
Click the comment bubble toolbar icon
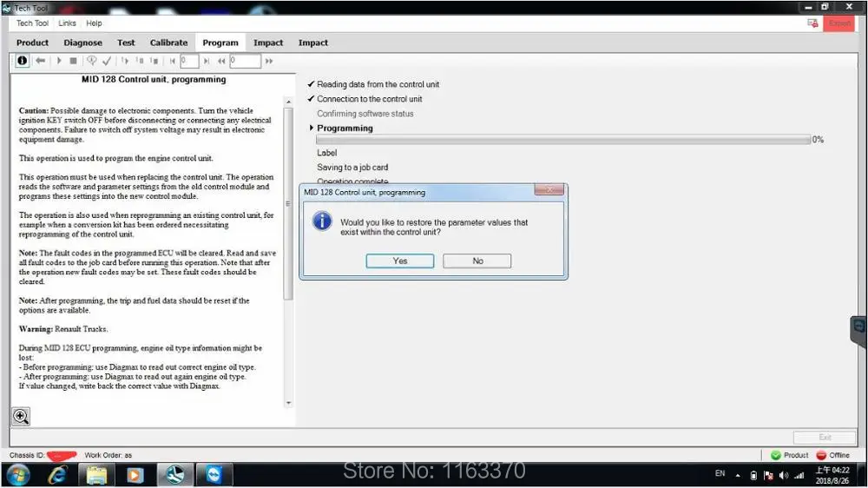point(92,61)
